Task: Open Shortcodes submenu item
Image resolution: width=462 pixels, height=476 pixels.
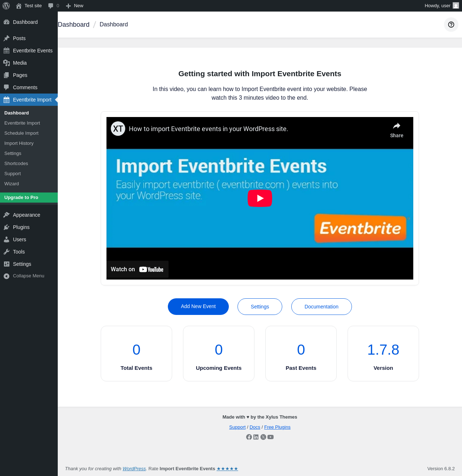Action: [16, 164]
